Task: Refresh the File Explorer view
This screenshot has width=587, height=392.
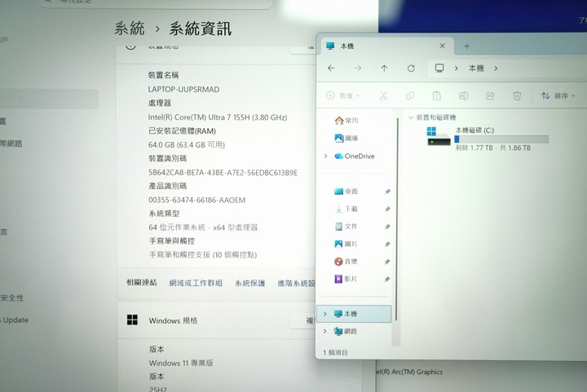Action: pos(411,68)
